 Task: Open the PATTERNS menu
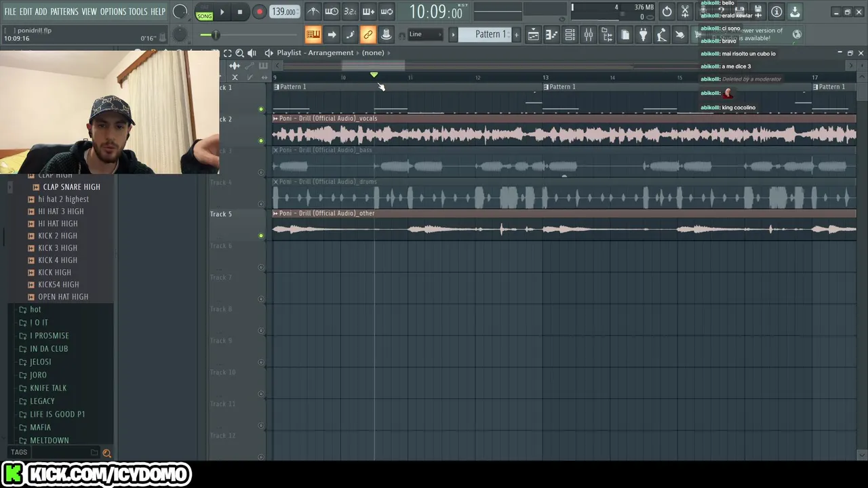tap(64, 12)
